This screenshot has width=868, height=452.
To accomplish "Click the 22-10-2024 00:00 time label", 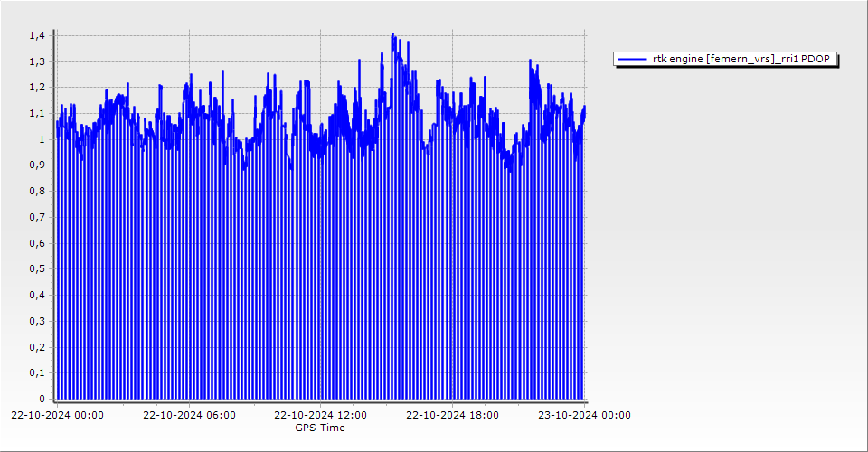I will pyautogui.click(x=57, y=416).
